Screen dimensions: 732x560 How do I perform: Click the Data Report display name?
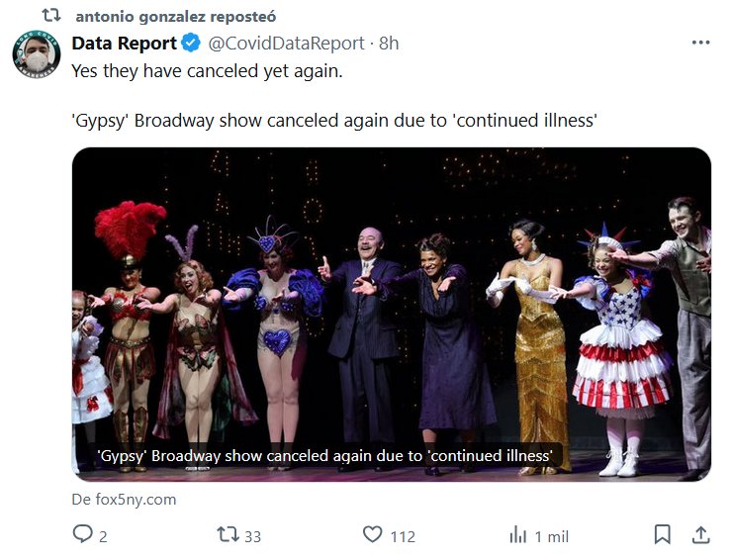coord(124,44)
